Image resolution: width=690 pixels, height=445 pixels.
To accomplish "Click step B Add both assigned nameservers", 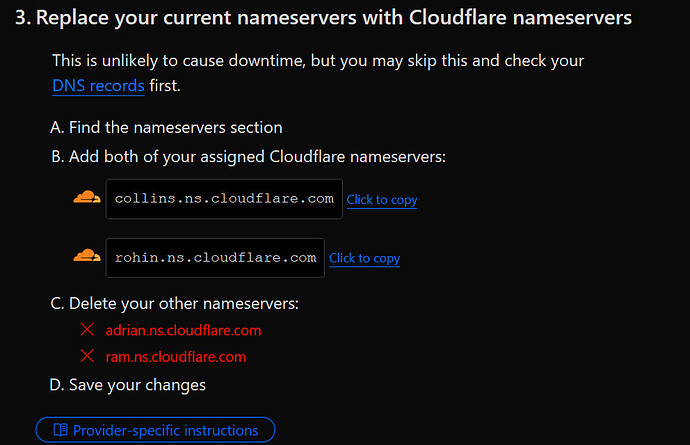I will (248, 157).
